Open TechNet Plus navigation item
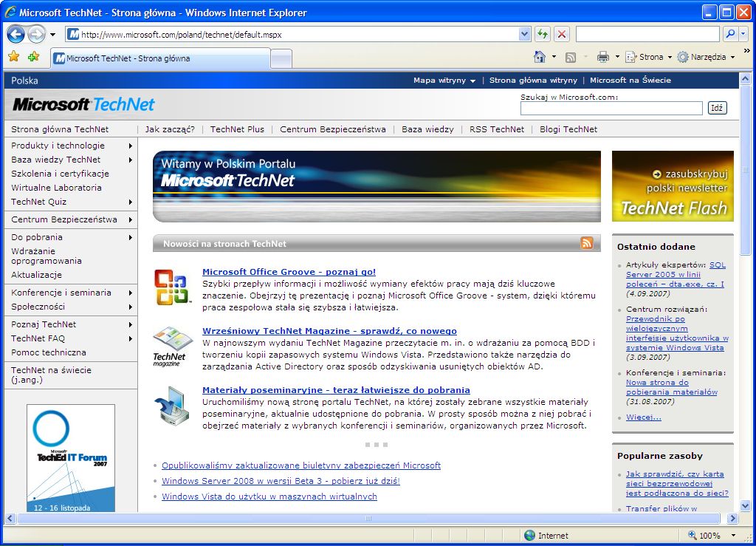Viewport: 756px width, 546px height. [237, 129]
